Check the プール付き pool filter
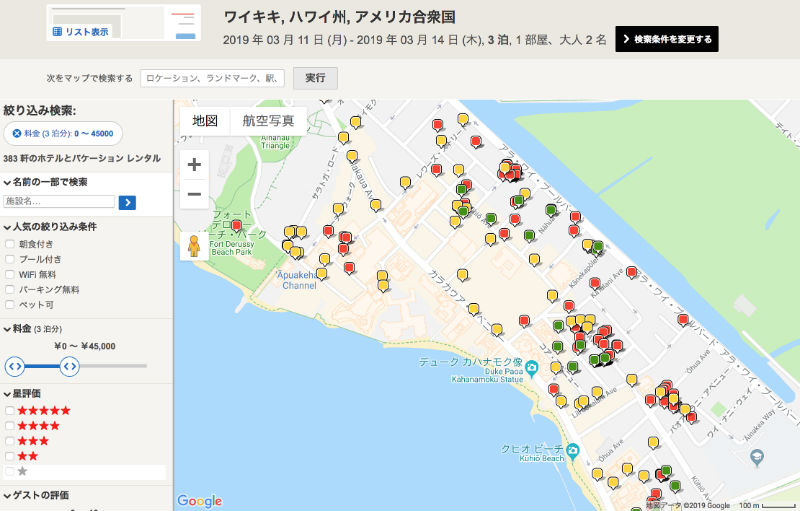This screenshot has width=800, height=511. click(x=9, y=259)
